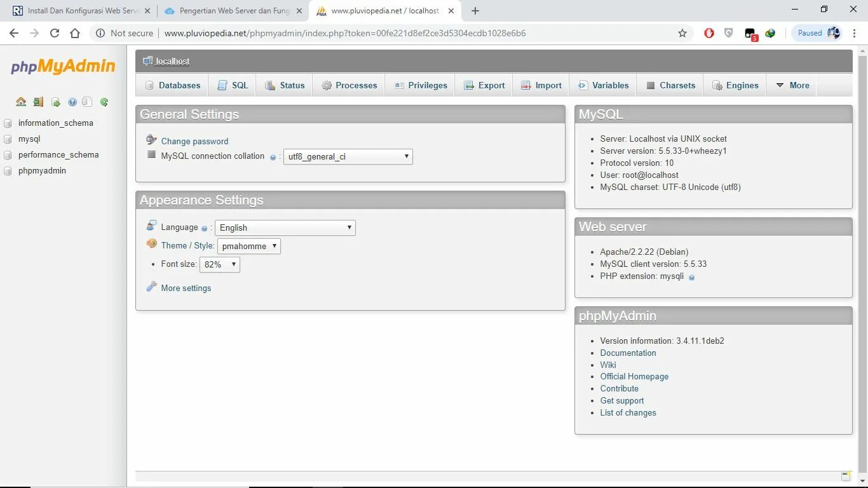The width and height of the screenshot is (868, 488).
Task: Click the Change password key icon
Action: [x=151, y=140]
